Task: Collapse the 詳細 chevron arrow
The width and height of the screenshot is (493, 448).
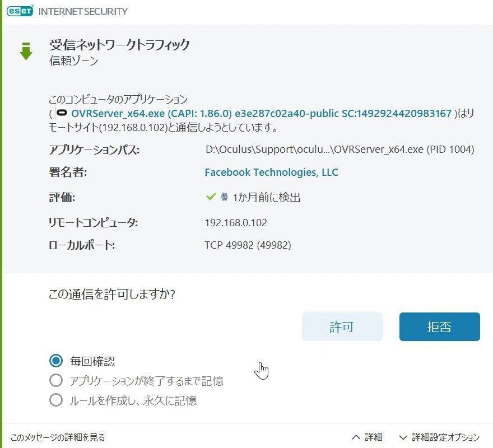Action: pos(357,436)
